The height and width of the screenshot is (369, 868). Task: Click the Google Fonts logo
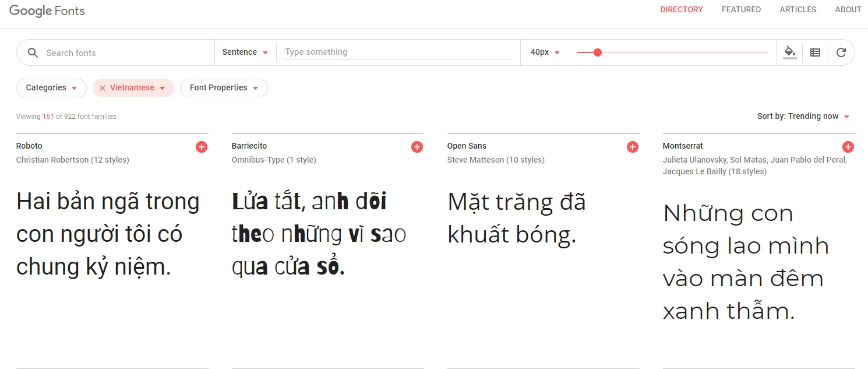click(47, 10)
